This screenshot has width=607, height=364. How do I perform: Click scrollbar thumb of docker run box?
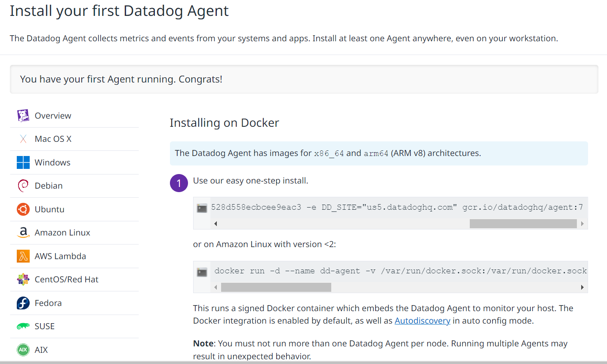(x=276, y=287)
